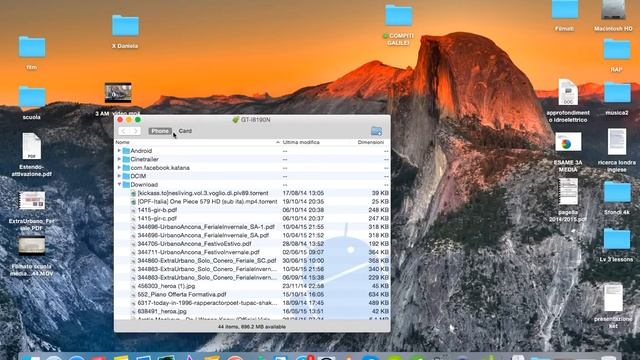Sort files by Ultima modifica column
This screenshot has height=360, width=640.
[x=301, y=142]
